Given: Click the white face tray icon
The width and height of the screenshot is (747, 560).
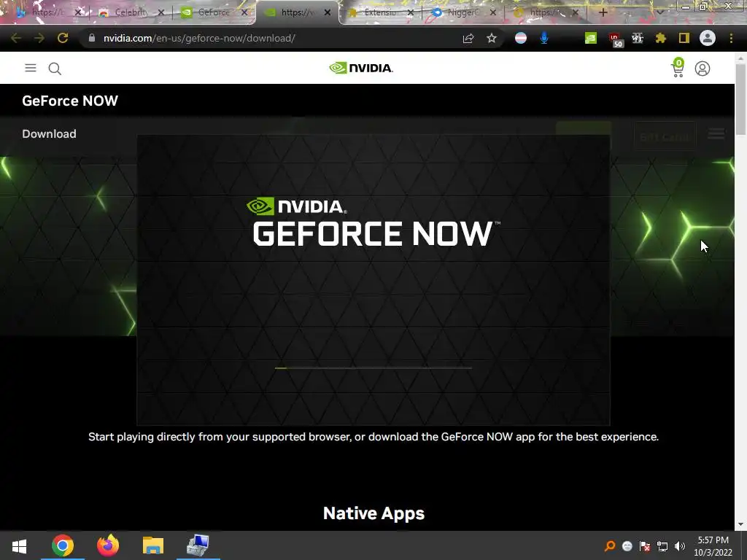Looking at the screenshot, I should pos(627,546).
